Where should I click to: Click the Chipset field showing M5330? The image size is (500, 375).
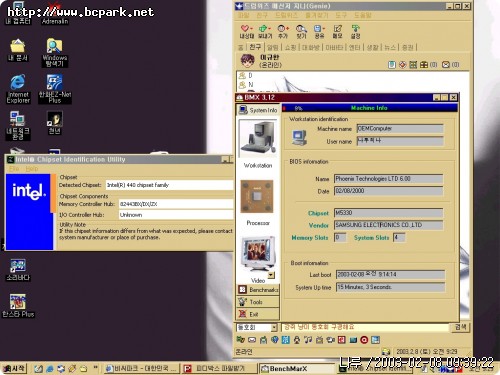(x=389, y=213)
